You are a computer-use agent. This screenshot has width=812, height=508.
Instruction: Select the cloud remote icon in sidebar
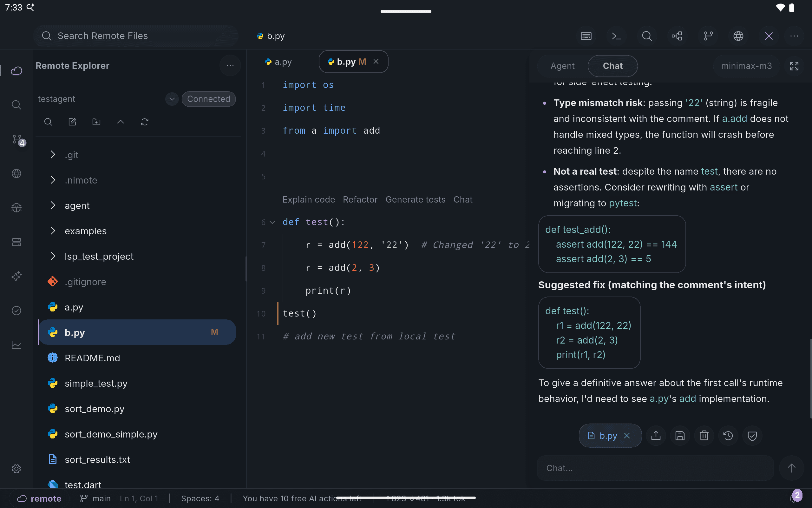(x=16, y=70)
